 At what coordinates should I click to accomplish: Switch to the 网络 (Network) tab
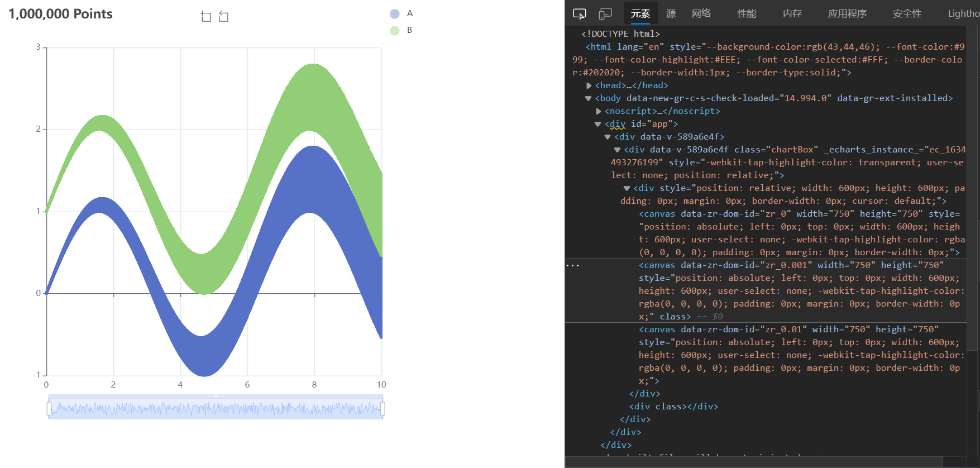point(701,13)
